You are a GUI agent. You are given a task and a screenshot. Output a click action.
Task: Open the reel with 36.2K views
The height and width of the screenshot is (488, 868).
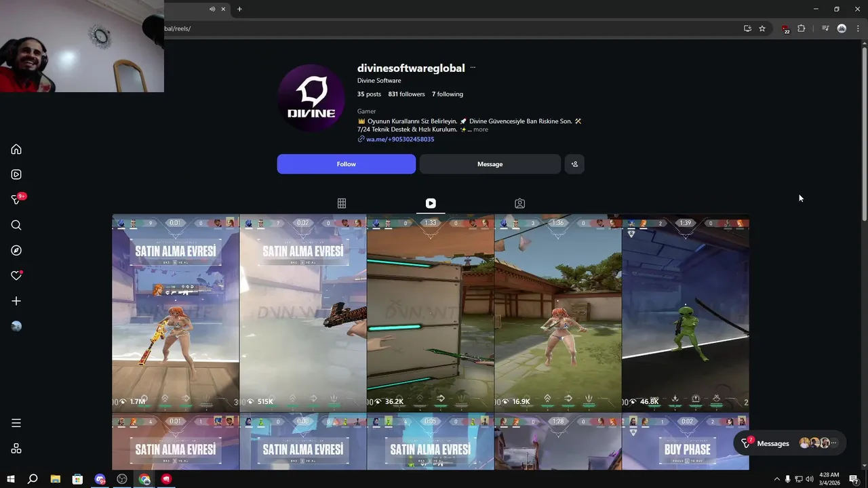[x=431, y=313]
